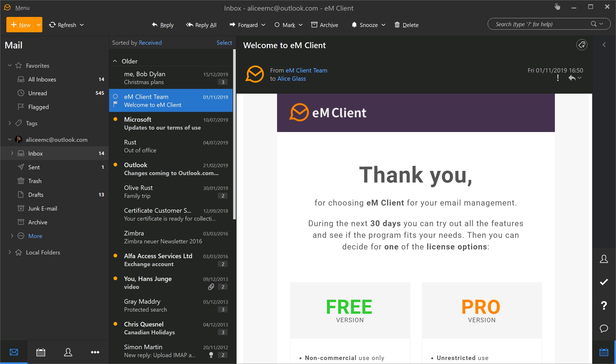
Task: Toggle the unread dot on Microsoft email
Action: point(115,119)
